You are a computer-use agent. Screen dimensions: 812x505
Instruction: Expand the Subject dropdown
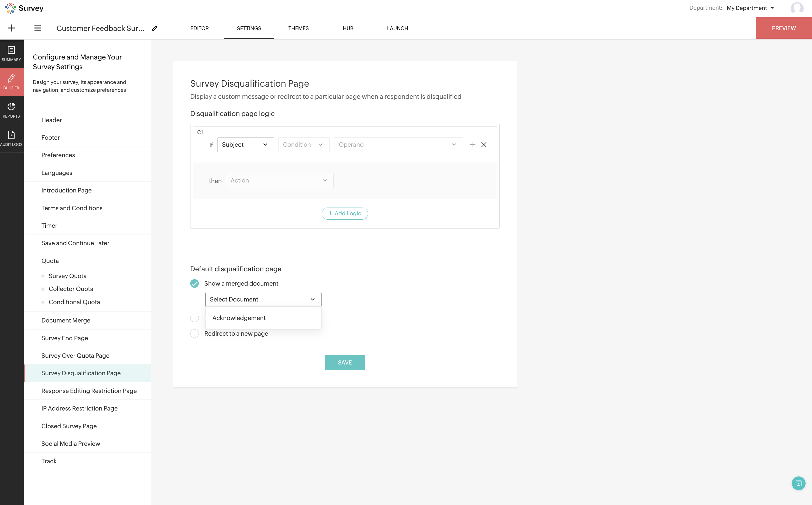tap(245, 145)
